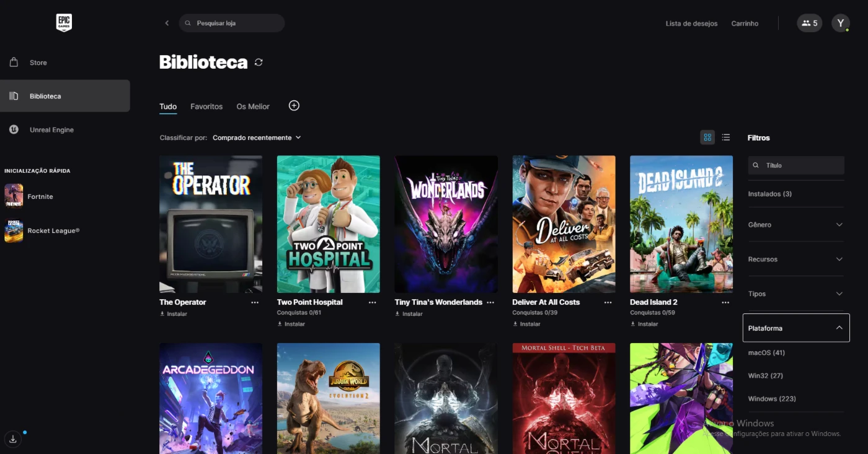Screen dimensions: 868x454
Task: Go back with the back arrow
Action: [167, 23]
